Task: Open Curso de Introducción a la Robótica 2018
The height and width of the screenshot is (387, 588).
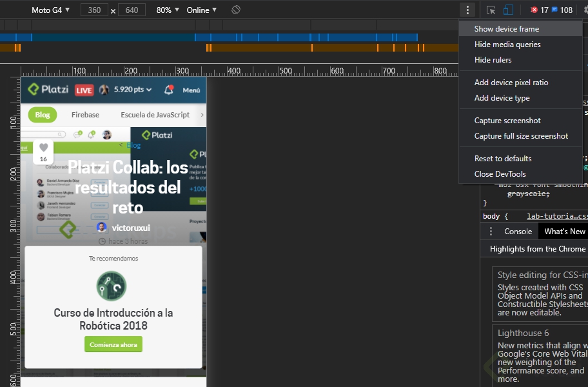Action: pos(113,319)
